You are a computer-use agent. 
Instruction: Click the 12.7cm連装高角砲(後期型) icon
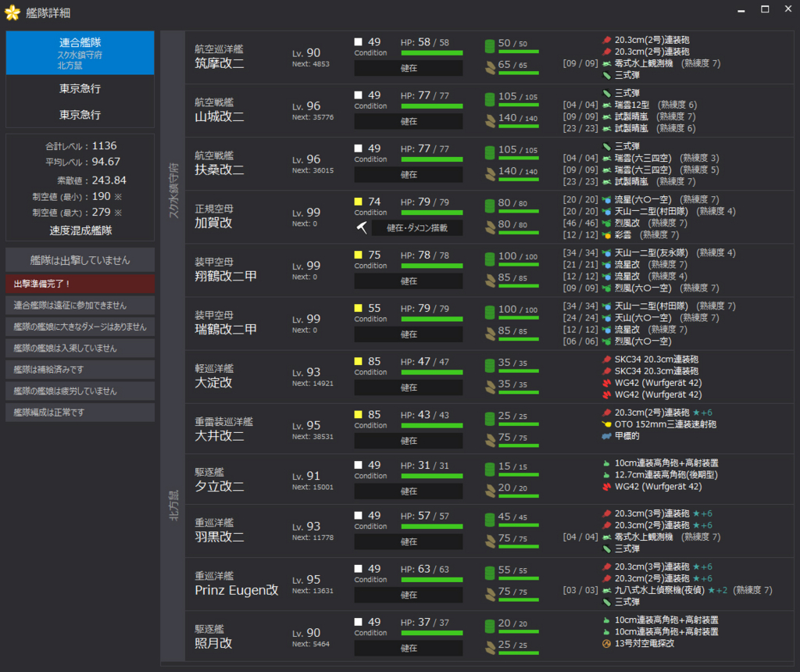pos(606,475)
